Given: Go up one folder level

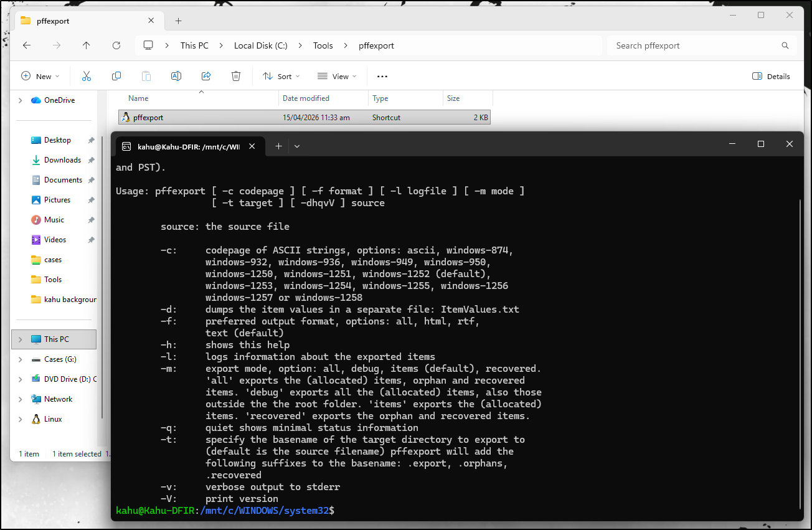Looking at the screenshot, I should (x=87, y=45).
